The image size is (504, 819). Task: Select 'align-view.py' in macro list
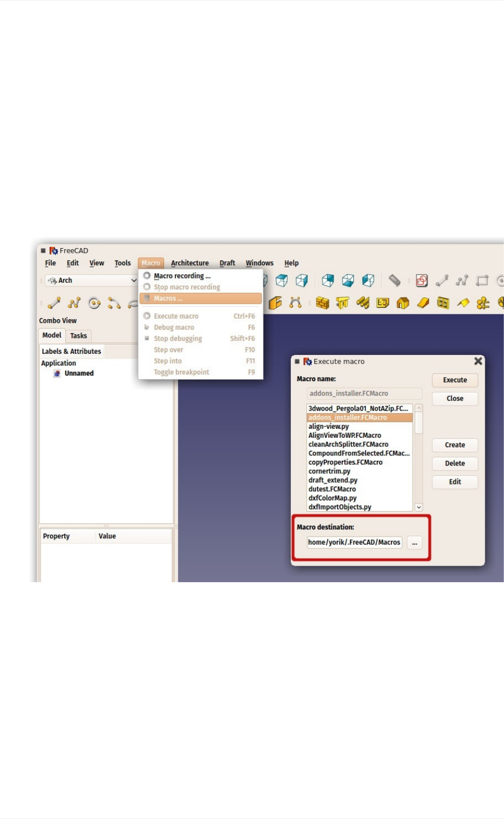[x=360, y=427]
